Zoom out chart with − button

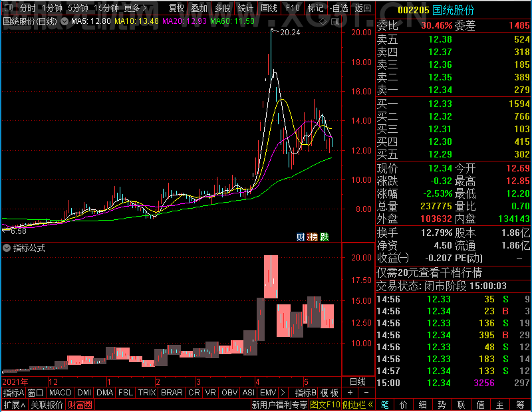pos(366,393)
